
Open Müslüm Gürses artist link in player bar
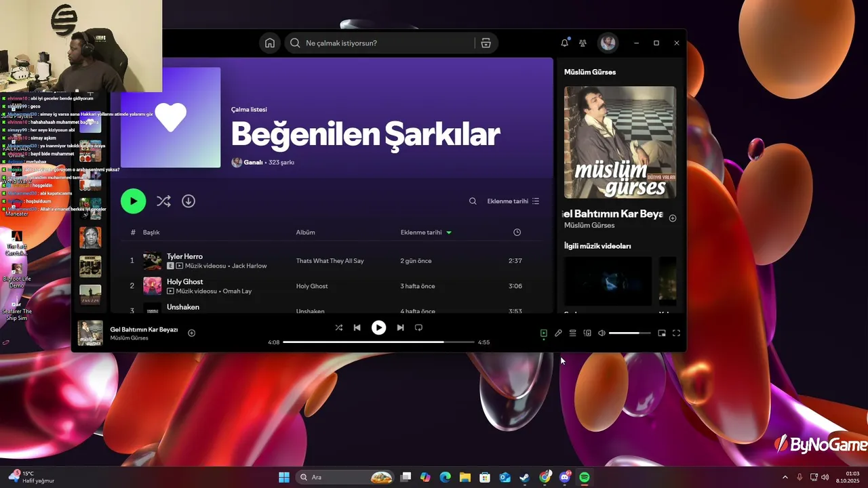click(130, 338)
